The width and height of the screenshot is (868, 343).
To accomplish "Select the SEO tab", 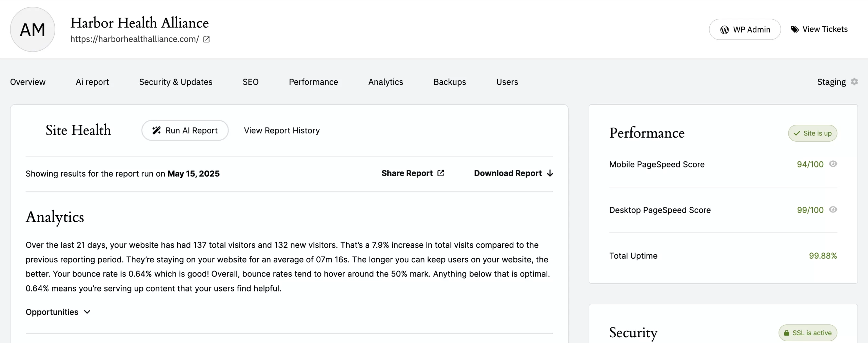I will pyautogui.click(x=251, y=82).
